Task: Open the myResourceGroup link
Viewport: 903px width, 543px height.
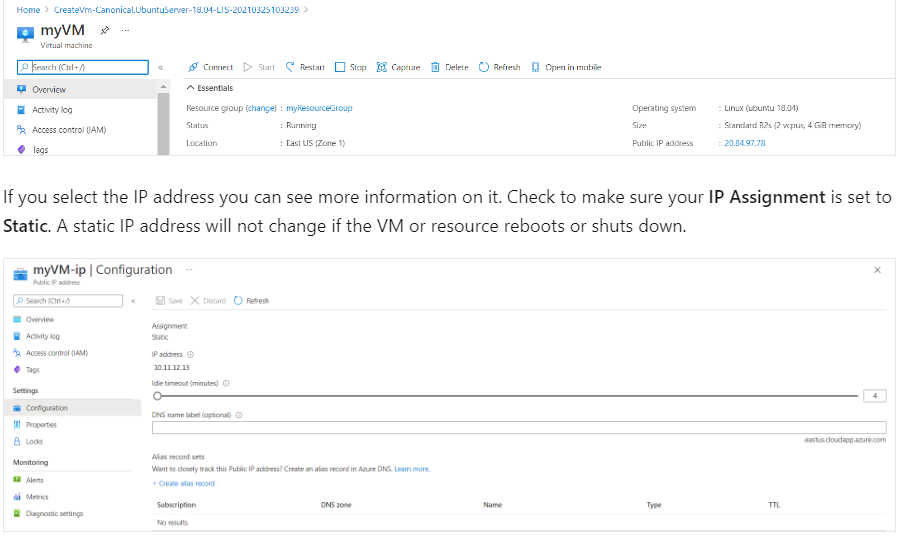Action: point(319,108)
